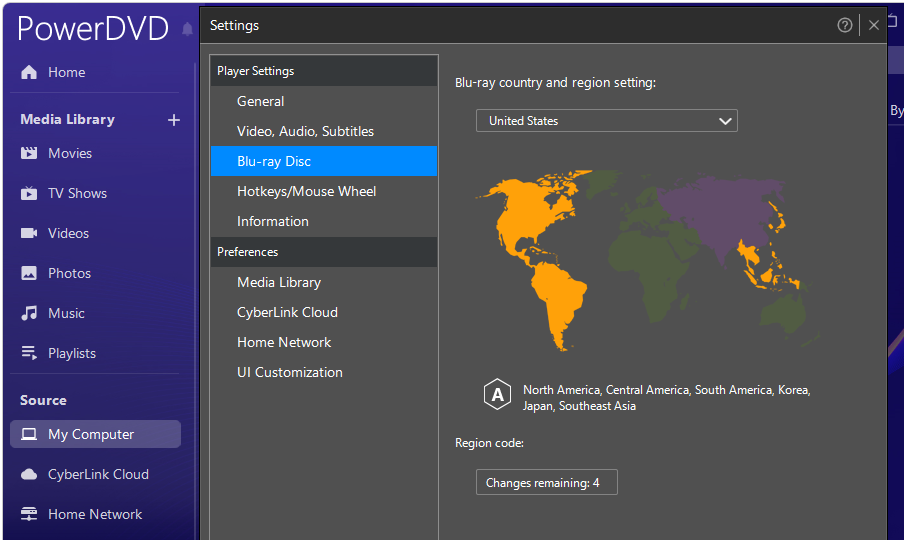Go to Home in sidebar

coord(66,72)
